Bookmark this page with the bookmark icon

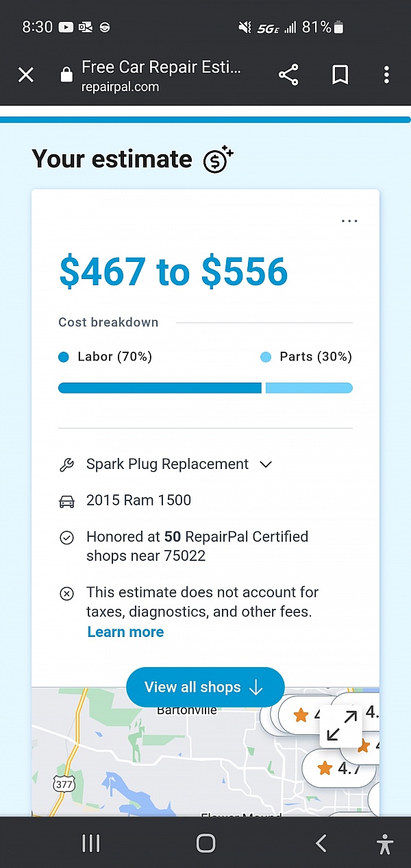(340, 75)
